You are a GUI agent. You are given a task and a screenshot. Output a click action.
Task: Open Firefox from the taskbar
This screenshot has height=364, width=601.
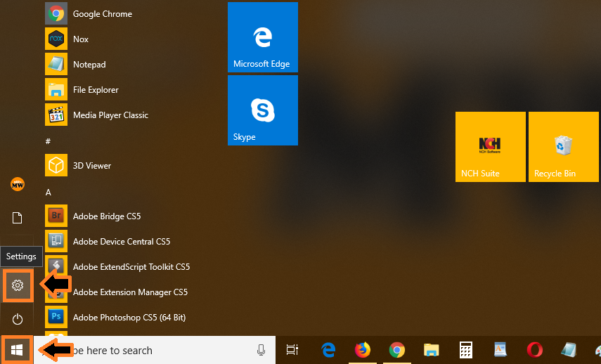(x=363, y=350)
